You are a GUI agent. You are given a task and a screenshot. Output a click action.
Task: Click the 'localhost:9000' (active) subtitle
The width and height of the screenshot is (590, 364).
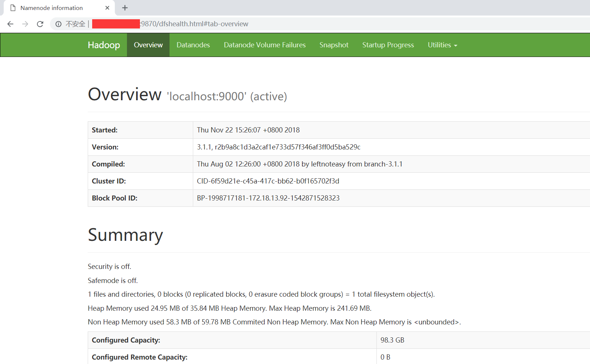pyautogui.click(x=227, y=97)
